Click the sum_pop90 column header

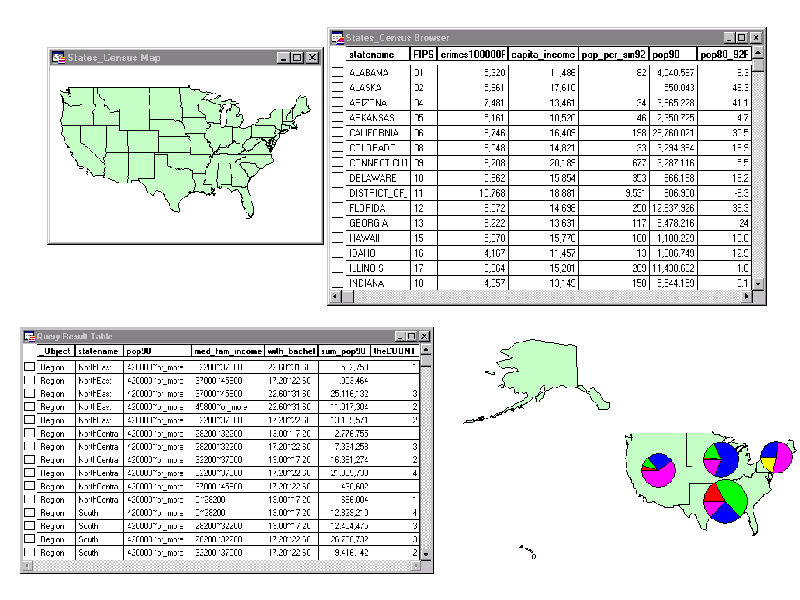click(343, 351)
